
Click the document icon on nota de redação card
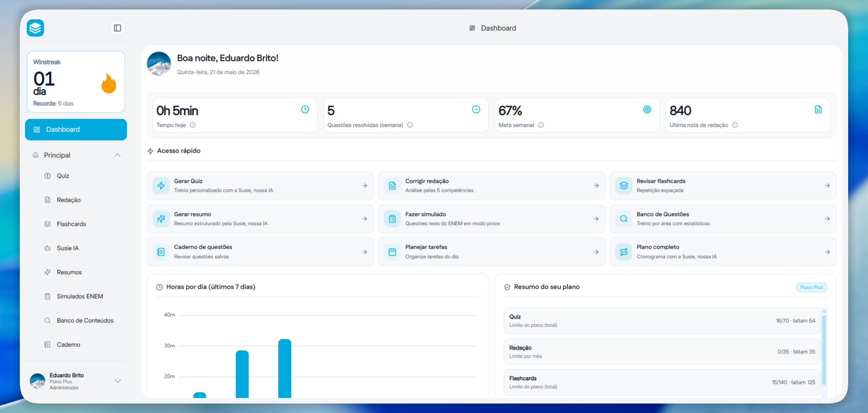818,110
